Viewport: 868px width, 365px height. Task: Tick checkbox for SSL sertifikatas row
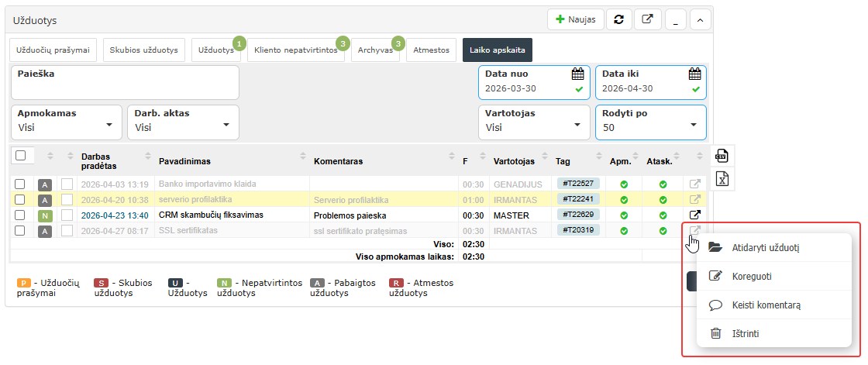(19, 230)
